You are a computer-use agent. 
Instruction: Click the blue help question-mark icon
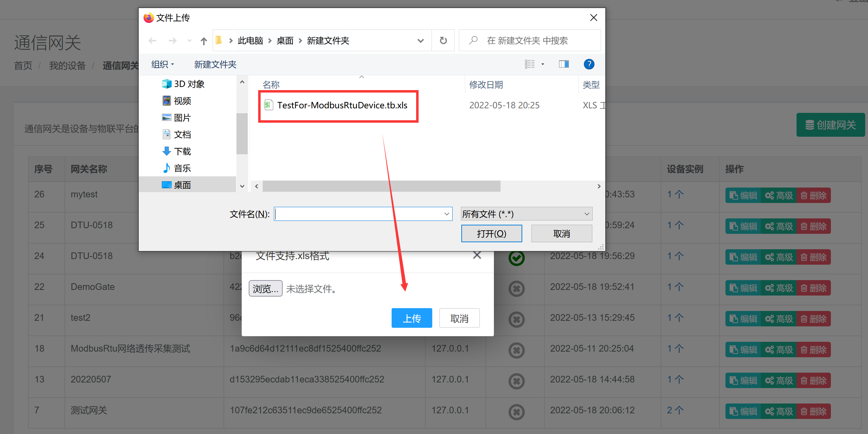(x=589, y=64)
